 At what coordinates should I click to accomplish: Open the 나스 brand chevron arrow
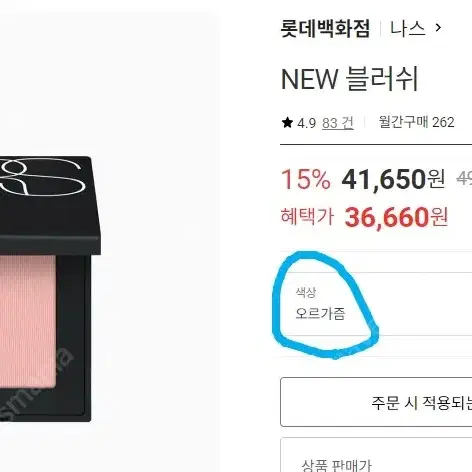(439, 28)
